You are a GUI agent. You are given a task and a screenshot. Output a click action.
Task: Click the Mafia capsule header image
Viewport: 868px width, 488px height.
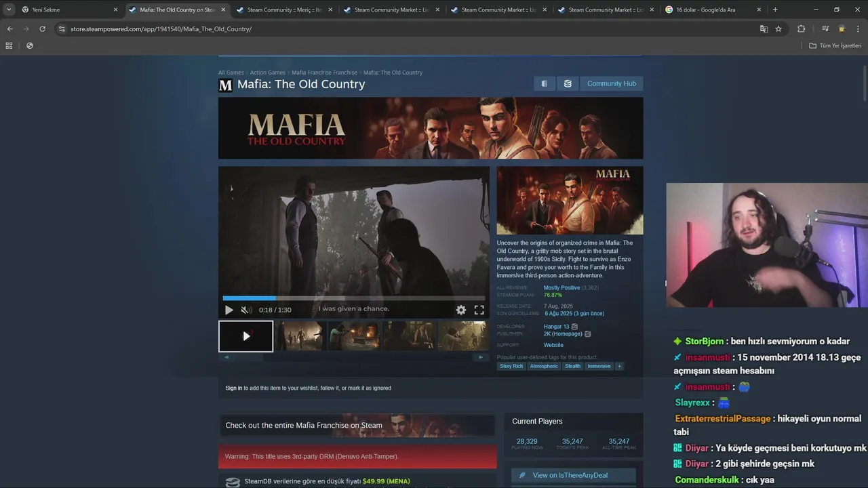click(570, 201)
